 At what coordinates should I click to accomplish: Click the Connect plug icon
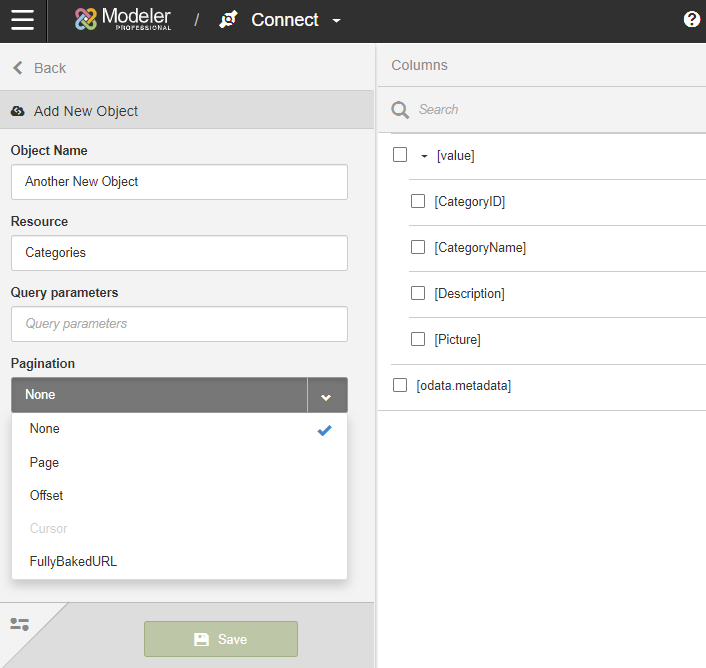click(x=228, y=20)
